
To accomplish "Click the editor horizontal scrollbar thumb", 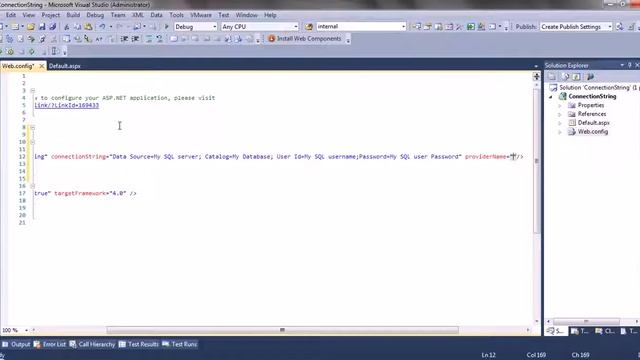I will [282, 330].
